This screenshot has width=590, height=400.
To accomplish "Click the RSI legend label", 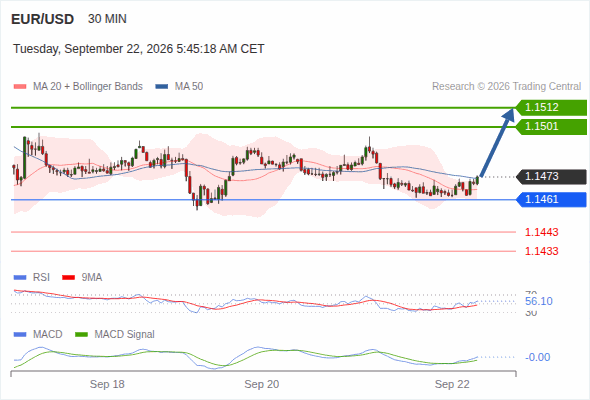I will point(41,278).
